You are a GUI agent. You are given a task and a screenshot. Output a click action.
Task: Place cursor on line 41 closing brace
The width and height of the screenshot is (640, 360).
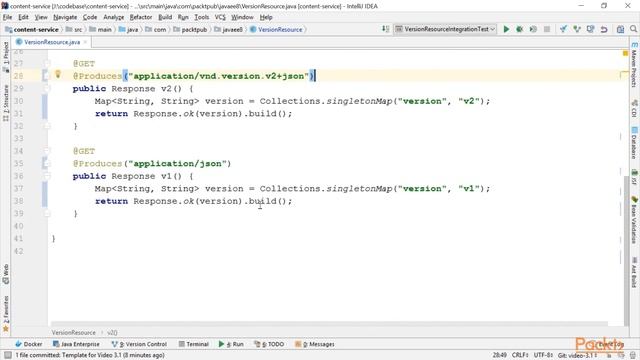tap(53, 239)
